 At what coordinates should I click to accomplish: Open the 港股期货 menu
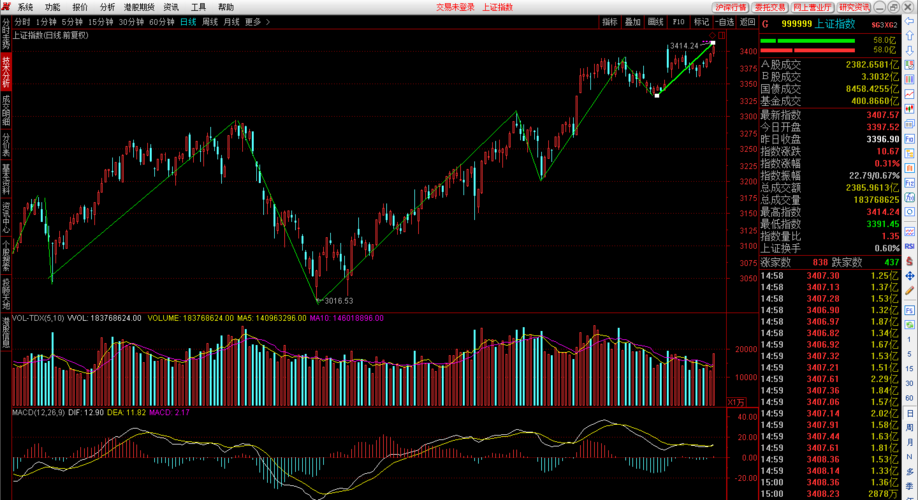click(x=139, y=7)
